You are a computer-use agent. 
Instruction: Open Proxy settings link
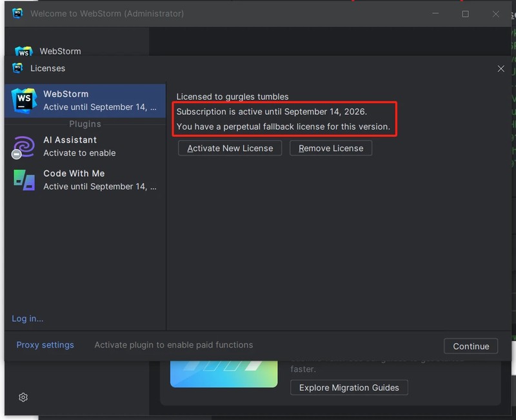click(x=45, y=345)
